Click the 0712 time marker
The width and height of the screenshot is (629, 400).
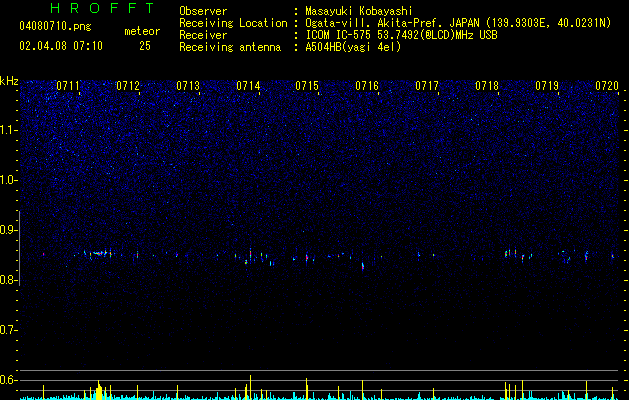(x=128, y=86)
